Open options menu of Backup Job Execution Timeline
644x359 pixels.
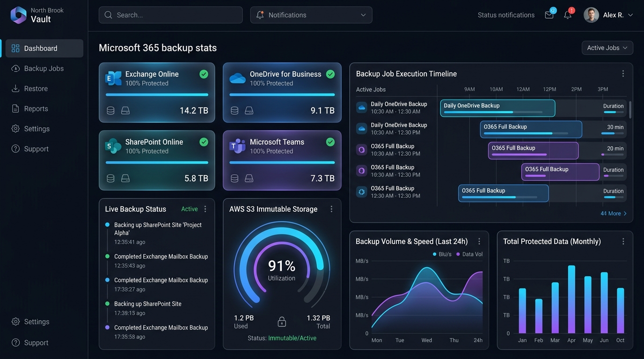tap(623, 74)
